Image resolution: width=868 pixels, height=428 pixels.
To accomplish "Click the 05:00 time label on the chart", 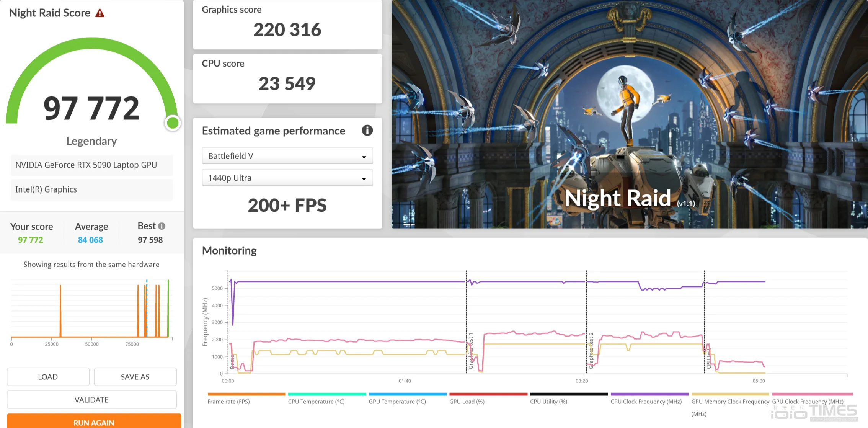I will 759,381.
